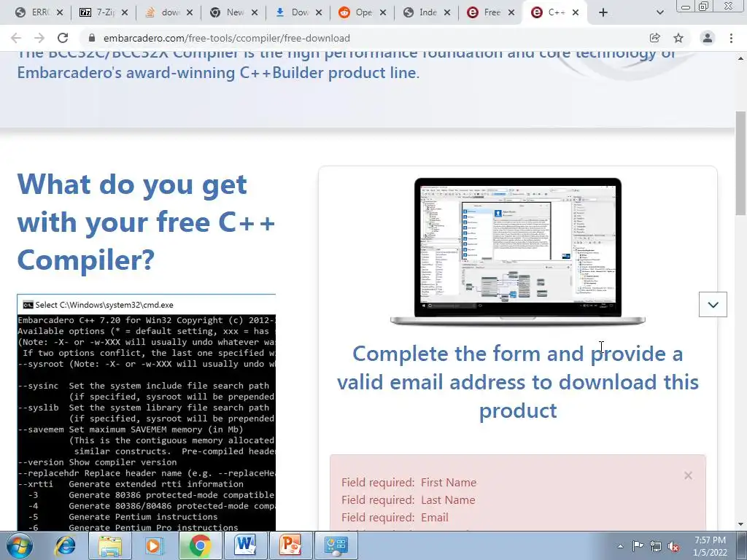The height and width of the screenshot is (560, 747).
Task: Show hidden system tray icons
Action: pos(620,546)
